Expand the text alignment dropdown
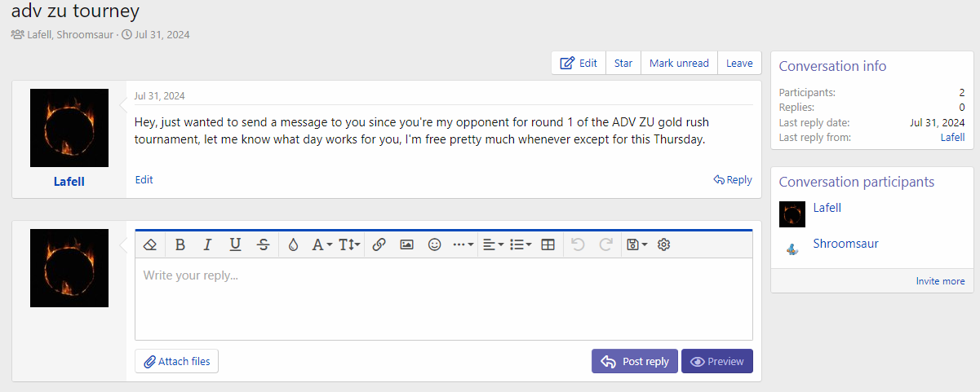980x392 pixels. tap(493, 244)
